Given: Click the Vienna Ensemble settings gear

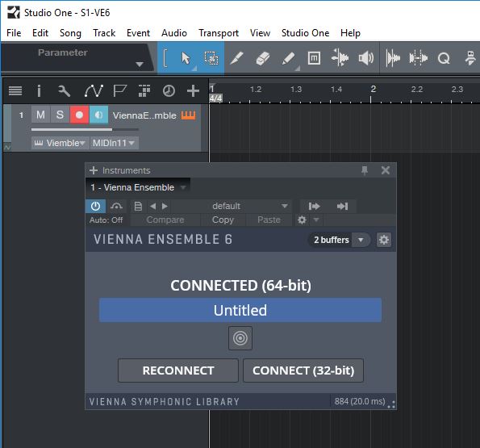Looking at the screenshot, I should pos(384,240).
